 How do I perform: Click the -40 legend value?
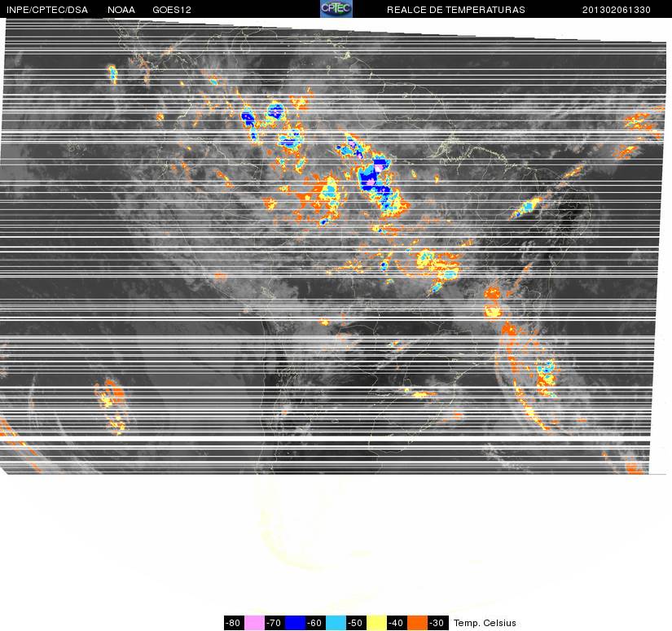[397, 623]
